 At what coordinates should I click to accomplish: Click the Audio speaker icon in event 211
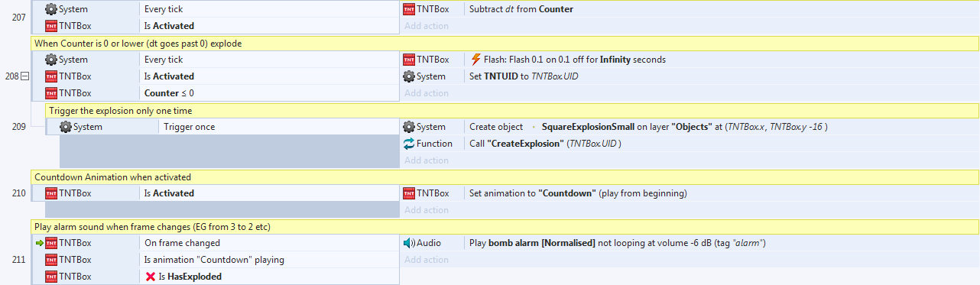409,243
